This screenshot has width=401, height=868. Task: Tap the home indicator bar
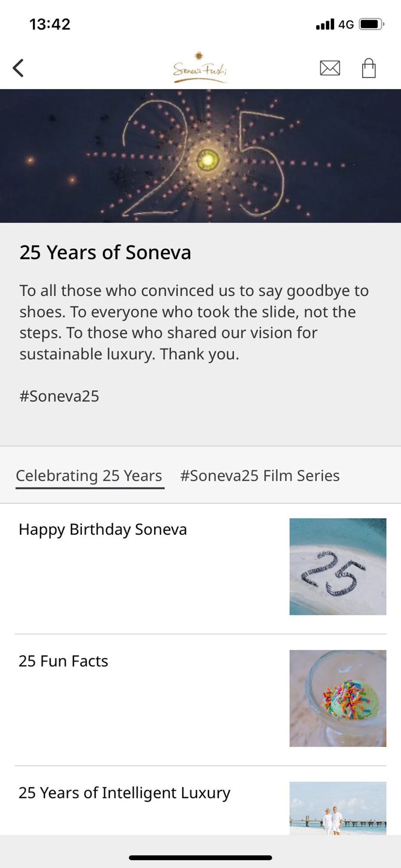[200, 858]
